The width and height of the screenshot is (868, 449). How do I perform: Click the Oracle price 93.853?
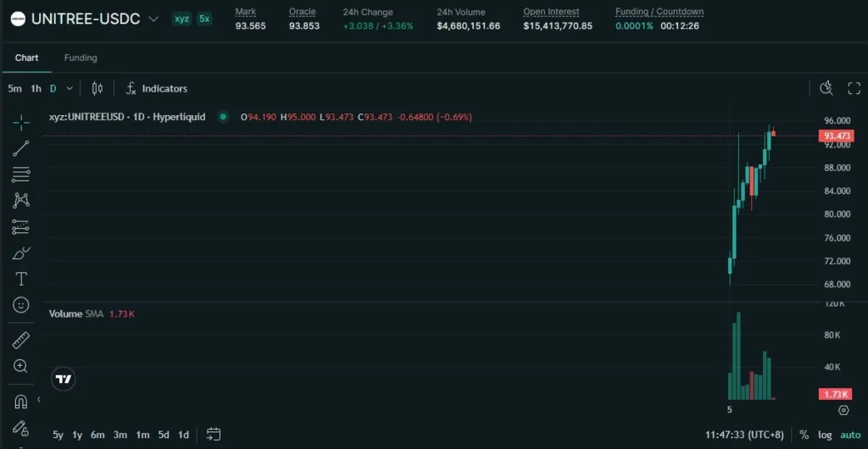304,26
